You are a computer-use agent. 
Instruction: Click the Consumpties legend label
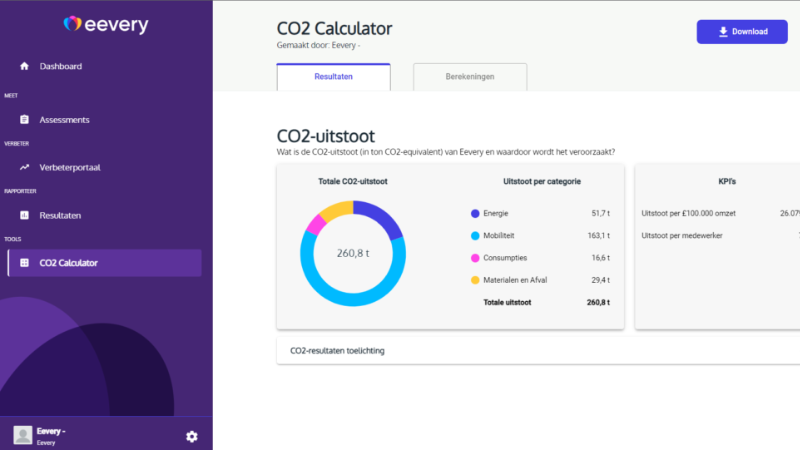click(505, 258)
